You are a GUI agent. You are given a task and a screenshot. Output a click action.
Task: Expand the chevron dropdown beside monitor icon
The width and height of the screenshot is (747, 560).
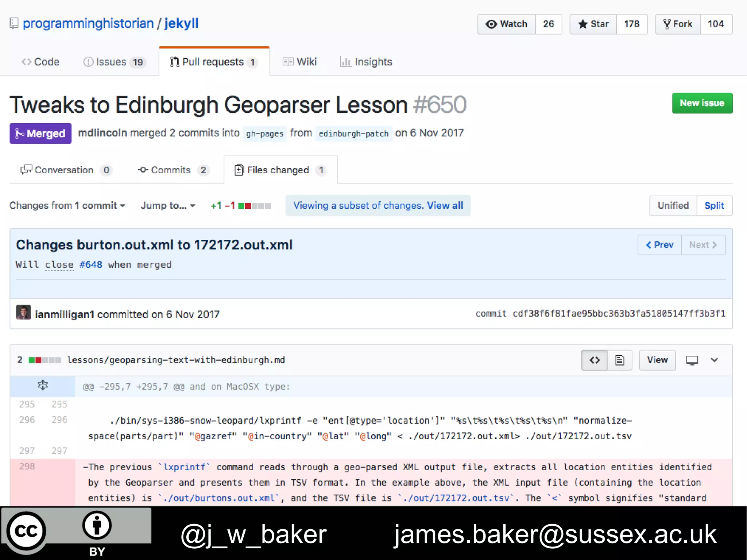(714, 360)
